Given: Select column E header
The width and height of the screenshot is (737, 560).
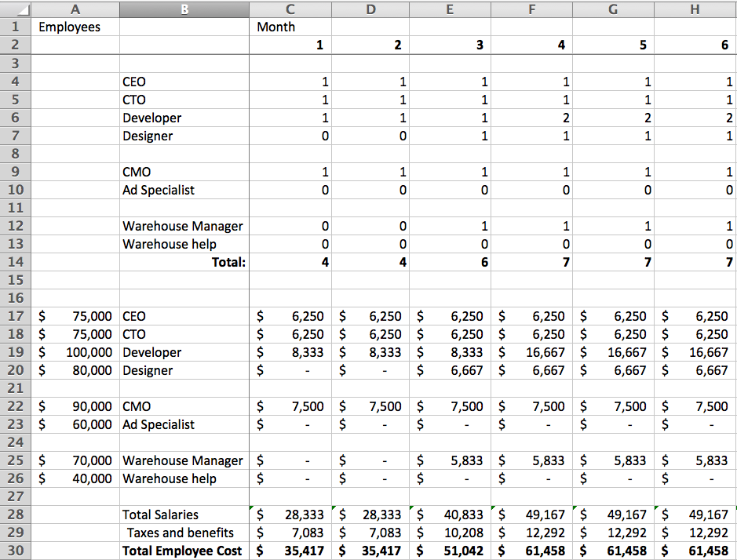Looking at the screenshot, I should pos(450,9).
